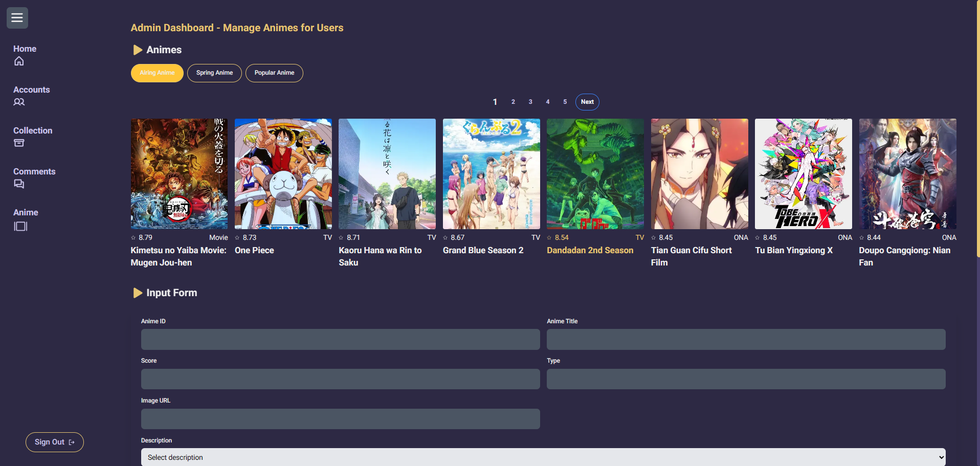The width and height of the screenshot is (980, 466).
Task: Click the Anime film frame icon
Action: pos(20,226)
